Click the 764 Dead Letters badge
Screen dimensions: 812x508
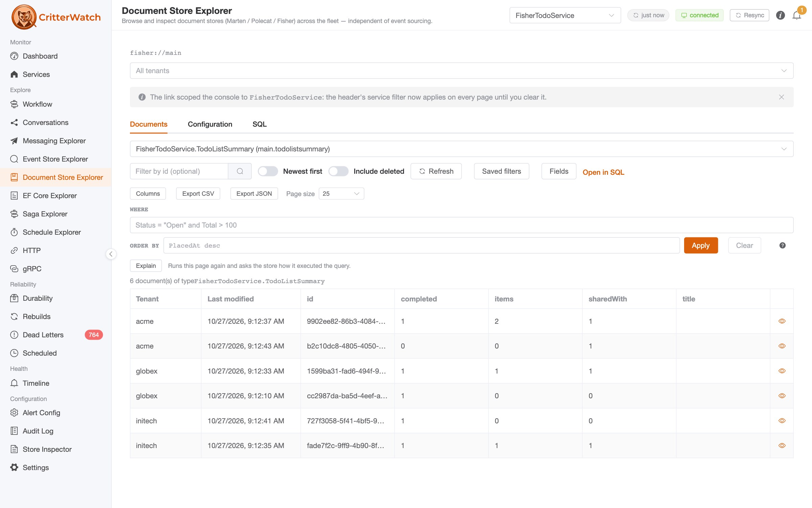tap(94, 335)
